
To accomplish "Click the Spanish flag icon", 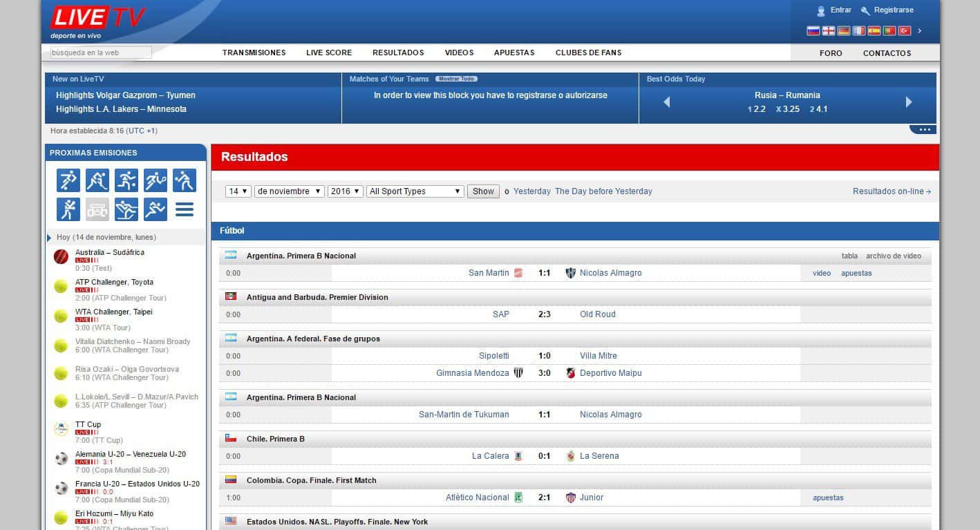I will tap(874, 31).
